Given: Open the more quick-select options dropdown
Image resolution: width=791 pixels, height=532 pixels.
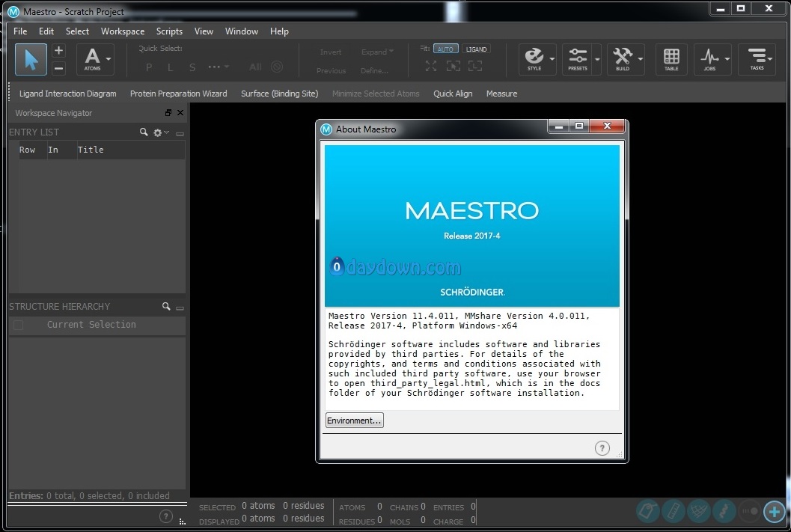Looking at the screenshot, I should (x=219, y=67).
